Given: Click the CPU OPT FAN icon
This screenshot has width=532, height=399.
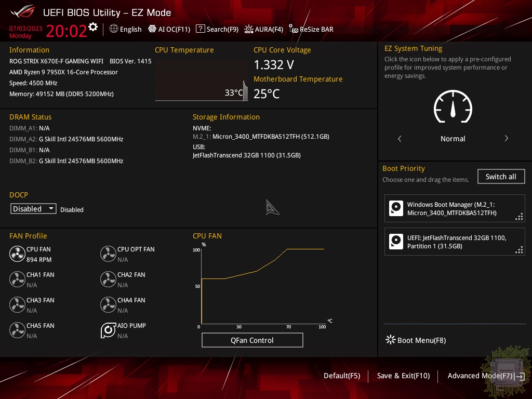Looking at the screenshot, I should (108, 254).
